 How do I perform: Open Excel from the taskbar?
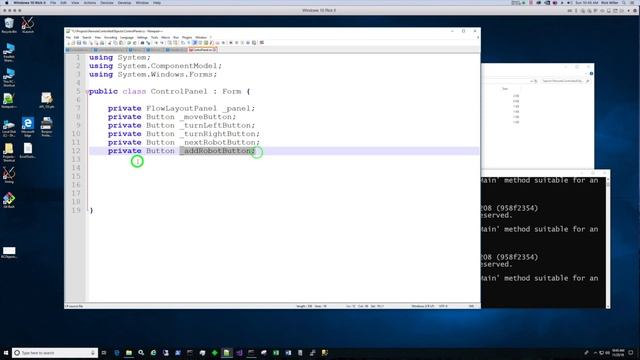(x=276, y=353)
